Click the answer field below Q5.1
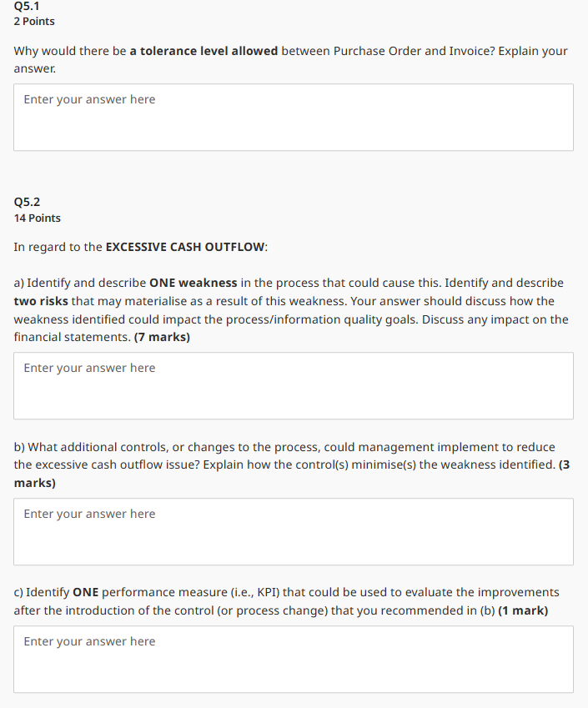The width and height of the screenshot is (588, 708). point(292,117)
